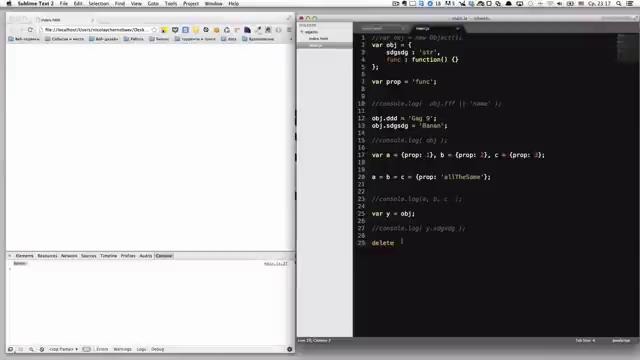Click the blue square extension icon

[x=185, y=30]
